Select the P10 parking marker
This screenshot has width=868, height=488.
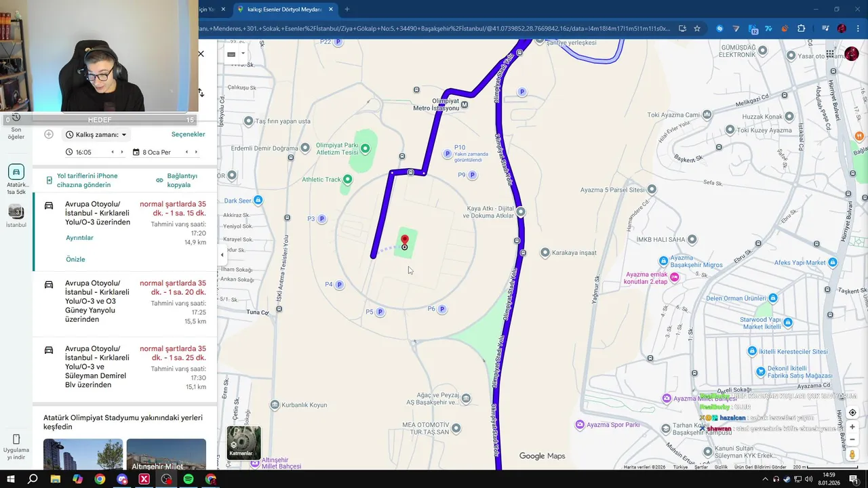[447, 154]
